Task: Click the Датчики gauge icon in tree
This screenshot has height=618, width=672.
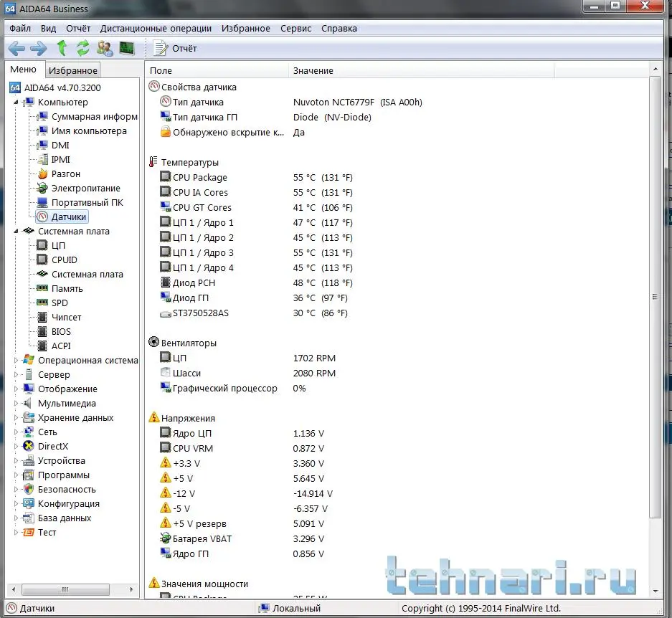Action: pyautogui.click(x=42, y=217)
